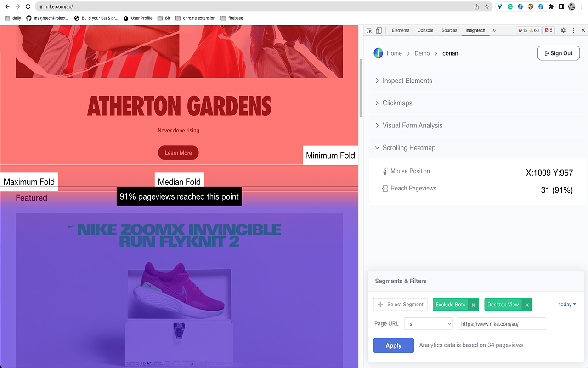The width and height of the screenshot is (588, 368).
Task: Bookmark this page with the star icon
Action: pyautogui.click(x=487, y=7)
